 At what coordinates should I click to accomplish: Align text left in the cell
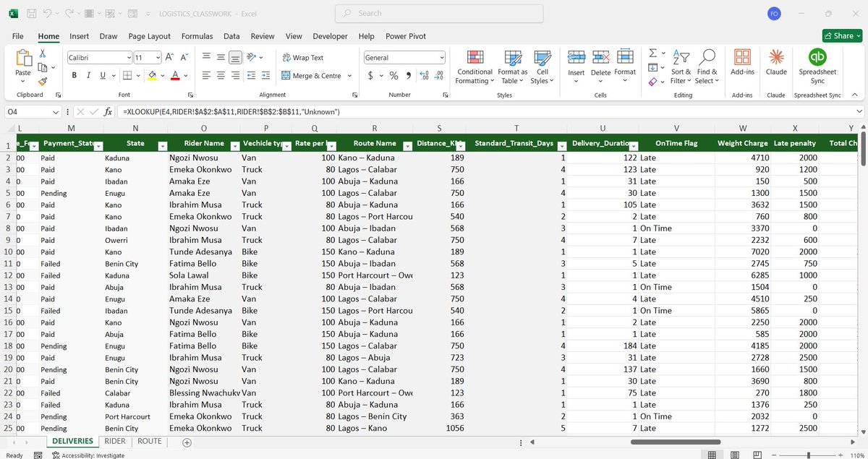pyautogui.click(x=206, y=75)
